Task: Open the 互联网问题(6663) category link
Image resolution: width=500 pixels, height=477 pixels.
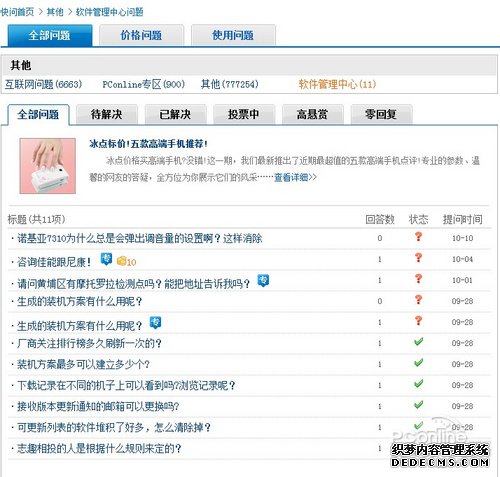Action: [x=43, y=84]
